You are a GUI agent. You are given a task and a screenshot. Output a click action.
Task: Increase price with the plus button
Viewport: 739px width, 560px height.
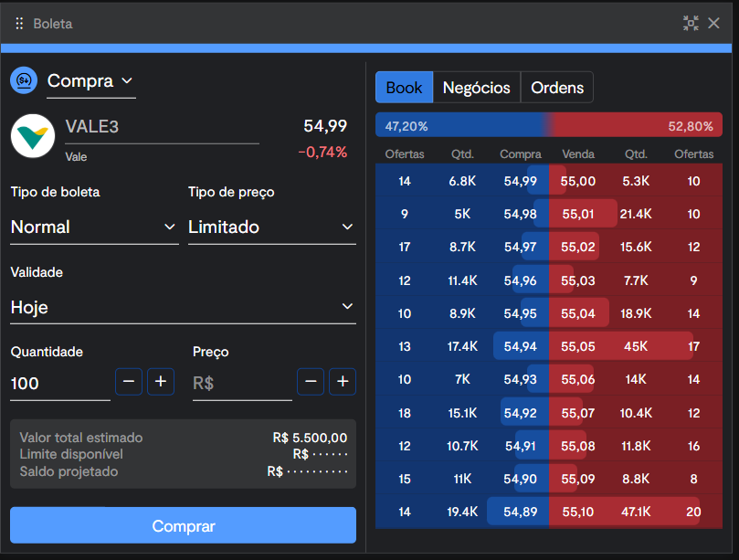click(343, 382)
